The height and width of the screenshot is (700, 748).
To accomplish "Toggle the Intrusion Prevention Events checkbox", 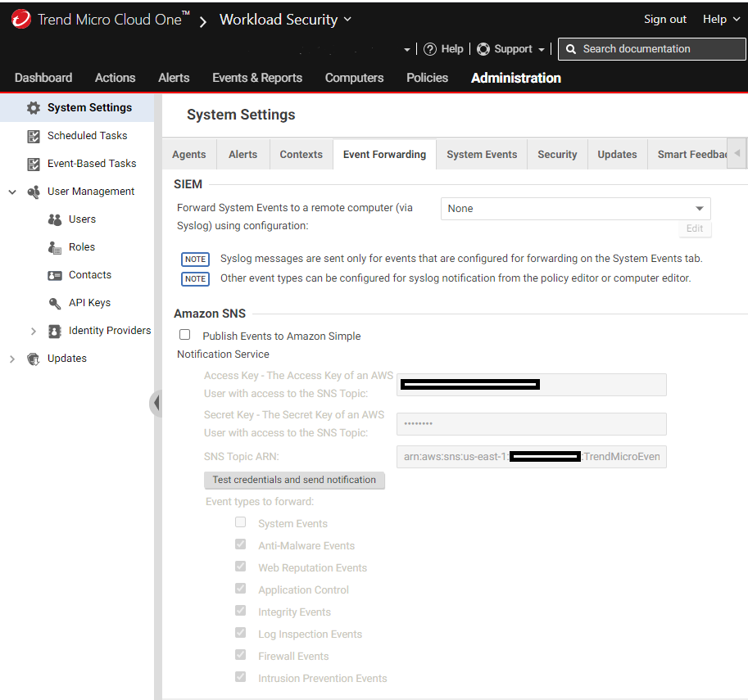I will click(240, 676).
